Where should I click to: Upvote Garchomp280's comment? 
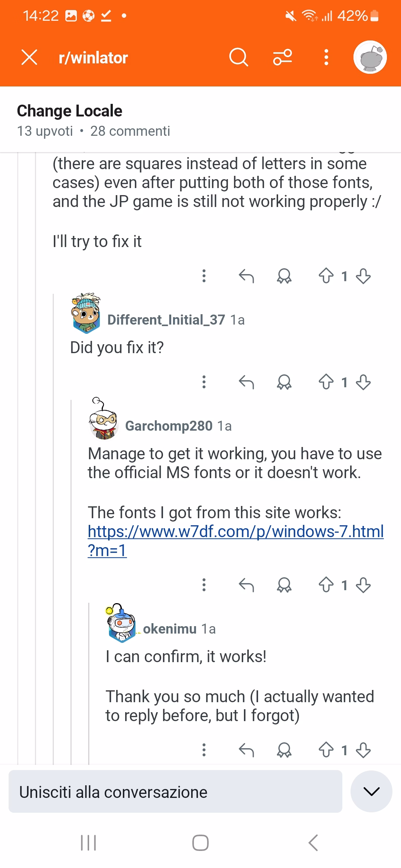pos(326,585)
